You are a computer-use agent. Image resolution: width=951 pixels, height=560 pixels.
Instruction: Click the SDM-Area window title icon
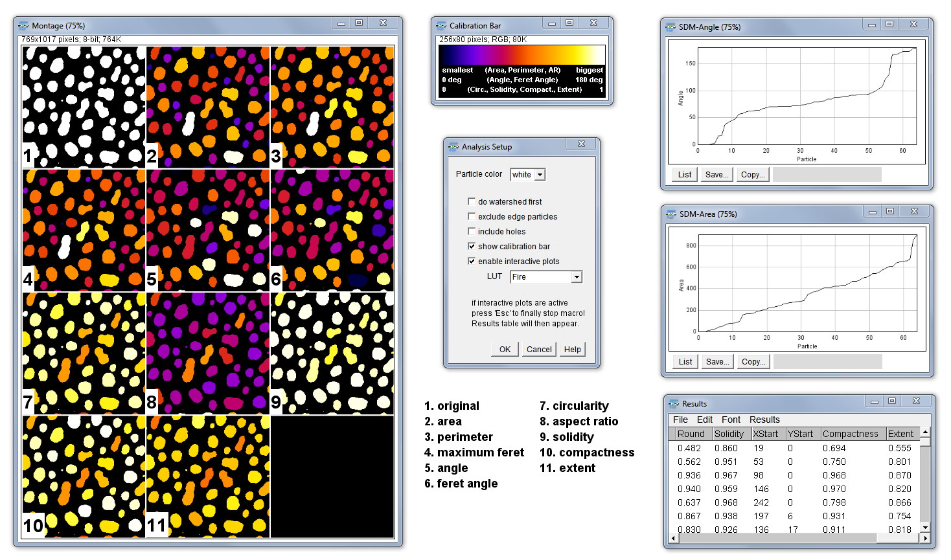tap(671, 214)
